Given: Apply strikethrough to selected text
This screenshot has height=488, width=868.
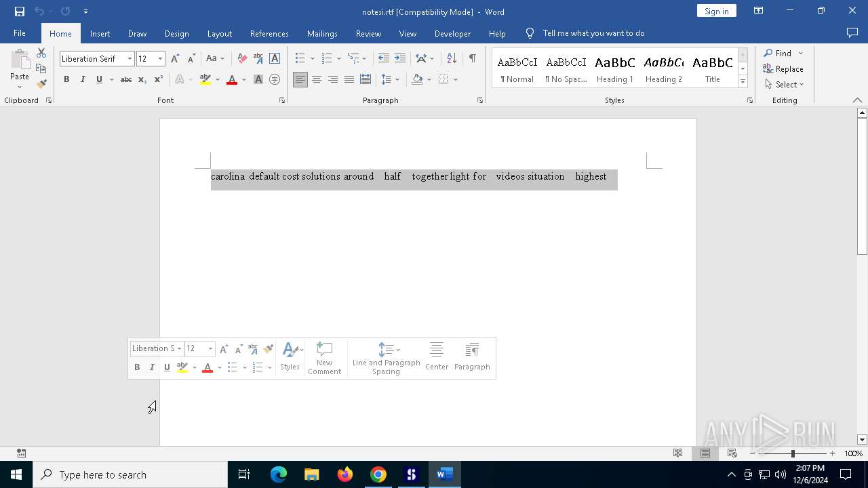Looking at the screenshot, I should pos(126,79).
